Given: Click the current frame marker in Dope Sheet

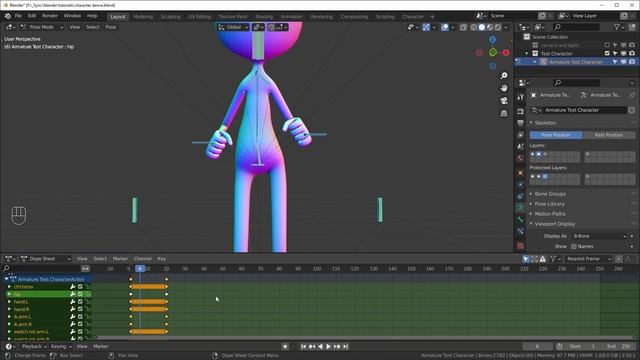Looking at the screenshot, I should 140,269.
